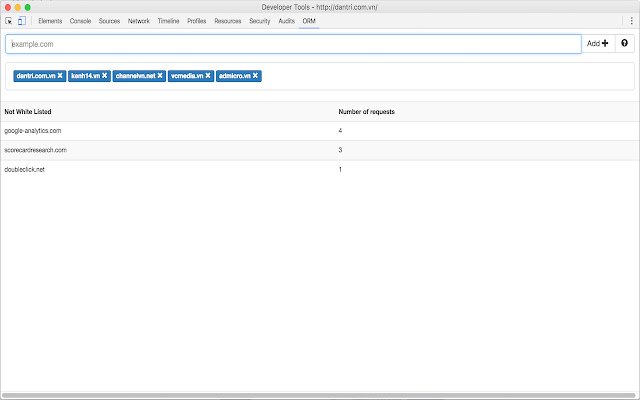Select the doubleclick.net row
The width and height of the screenshot is (640, 400).
tap(320, 169)
